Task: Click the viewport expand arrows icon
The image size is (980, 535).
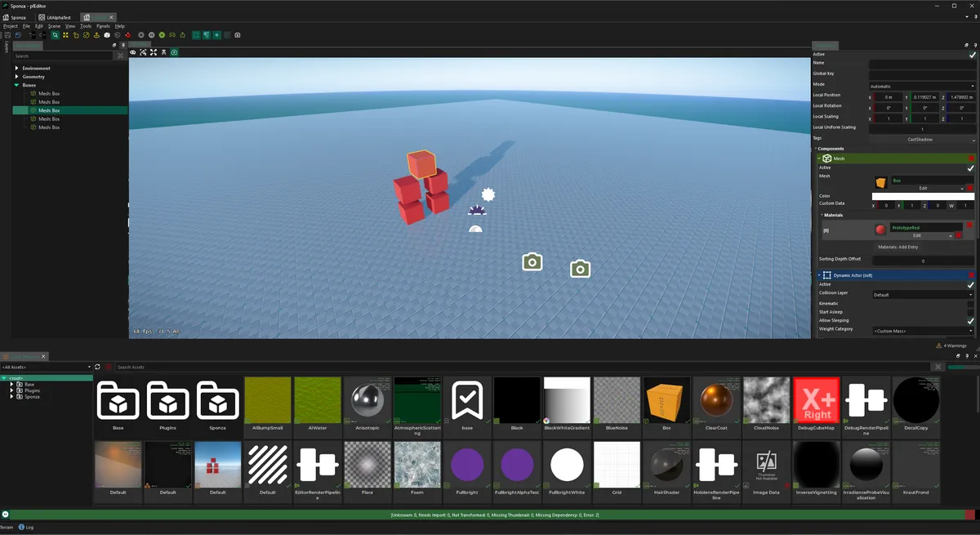Action: tap(154, 52)
